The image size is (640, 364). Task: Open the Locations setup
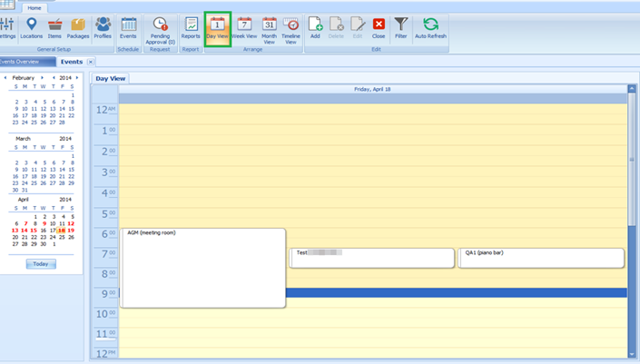[32, 28]
